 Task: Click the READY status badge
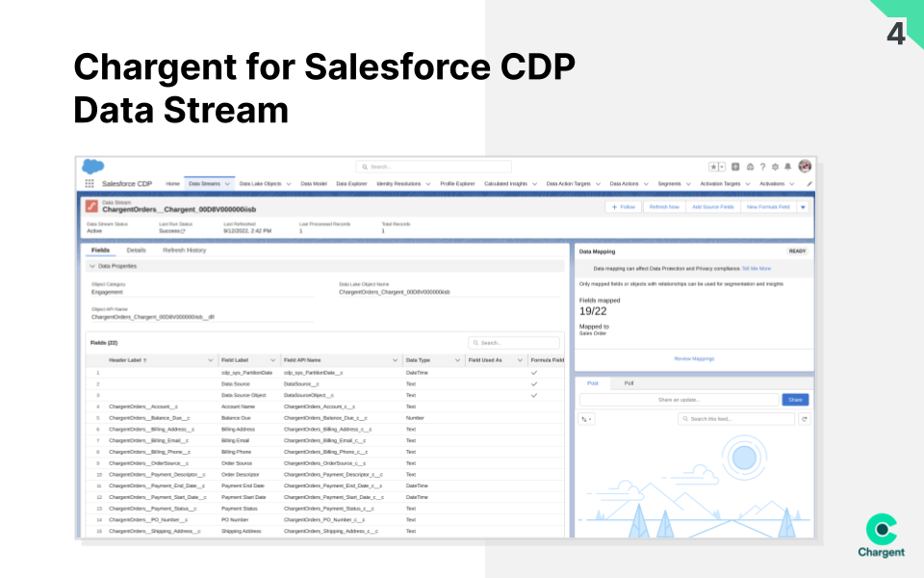pyautogui.click(x=797, y=251)
